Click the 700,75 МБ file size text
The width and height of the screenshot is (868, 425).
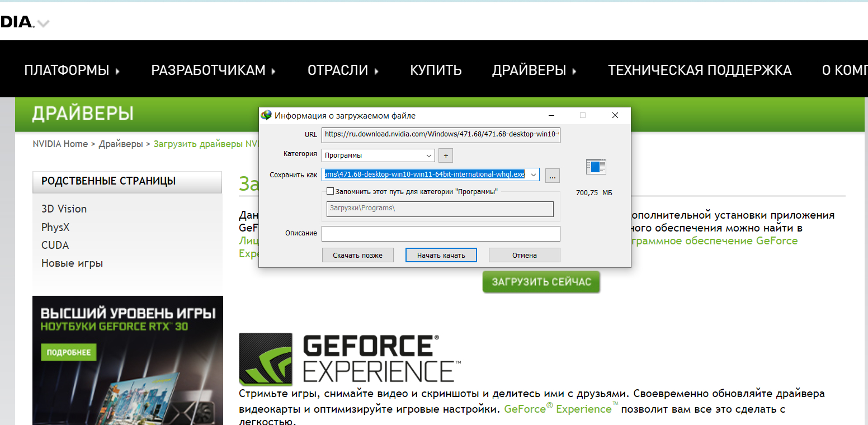click(x=594, y=192)
